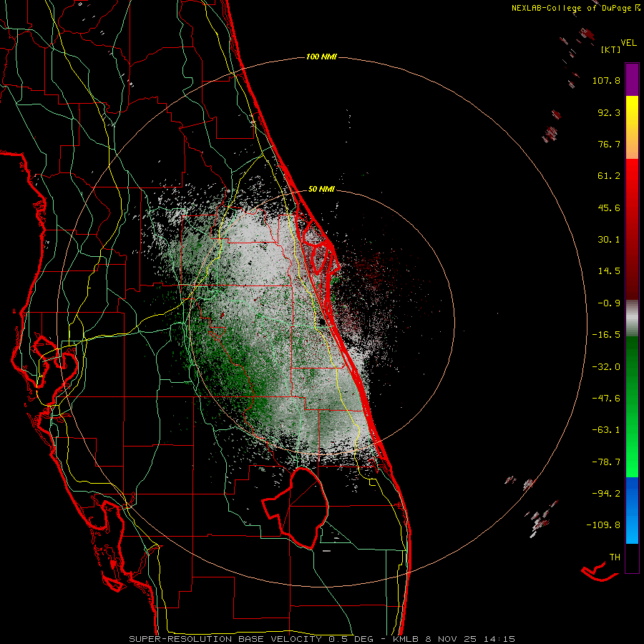Click the 45.6 velocity scale value
Screen dimensions: 644x644
pyautogui.click(x=609, y=208)
